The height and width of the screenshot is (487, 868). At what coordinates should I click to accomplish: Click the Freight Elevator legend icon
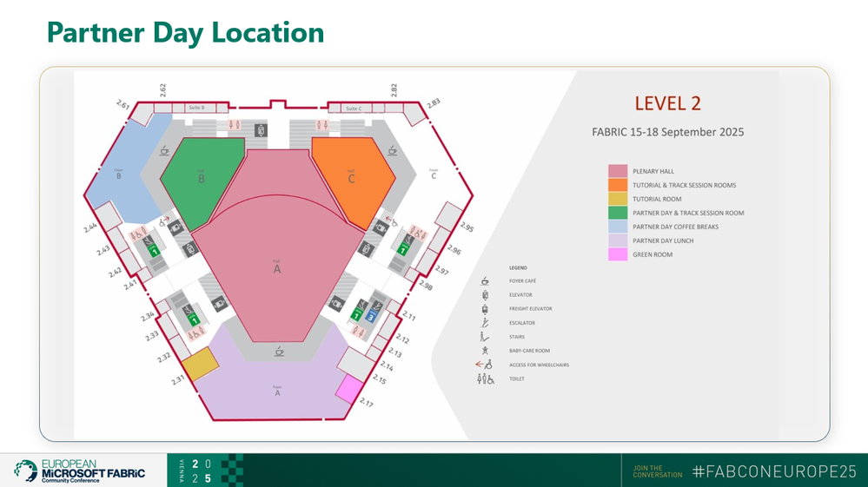485,309
